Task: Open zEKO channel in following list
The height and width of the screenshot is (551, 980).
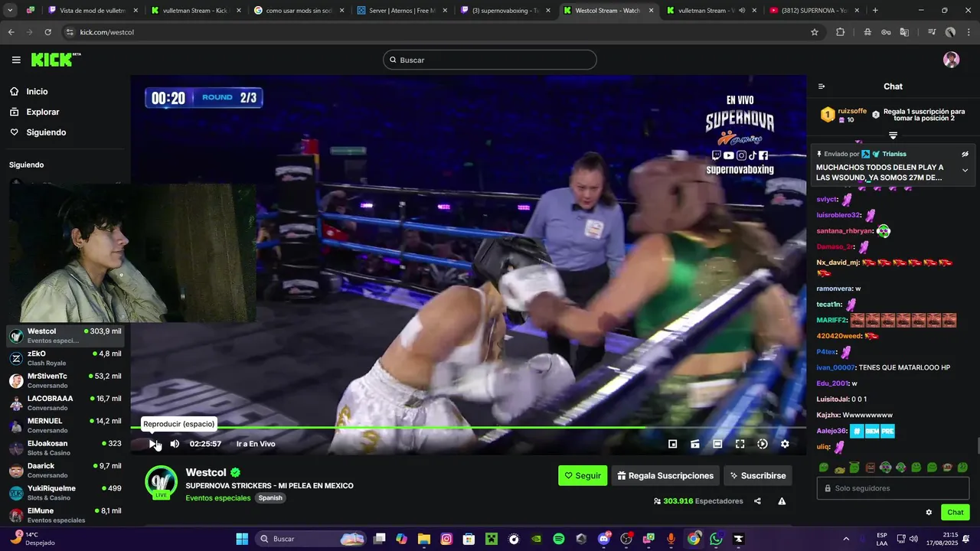Action: tap(65, 358)
